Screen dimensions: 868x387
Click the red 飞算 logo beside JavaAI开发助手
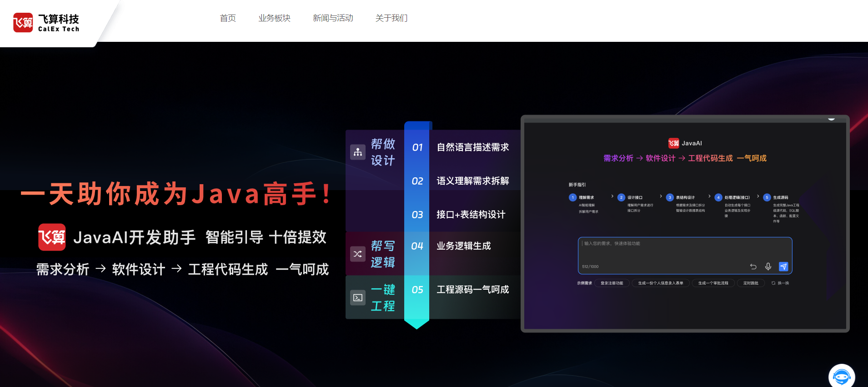click(x=52, y=237)
